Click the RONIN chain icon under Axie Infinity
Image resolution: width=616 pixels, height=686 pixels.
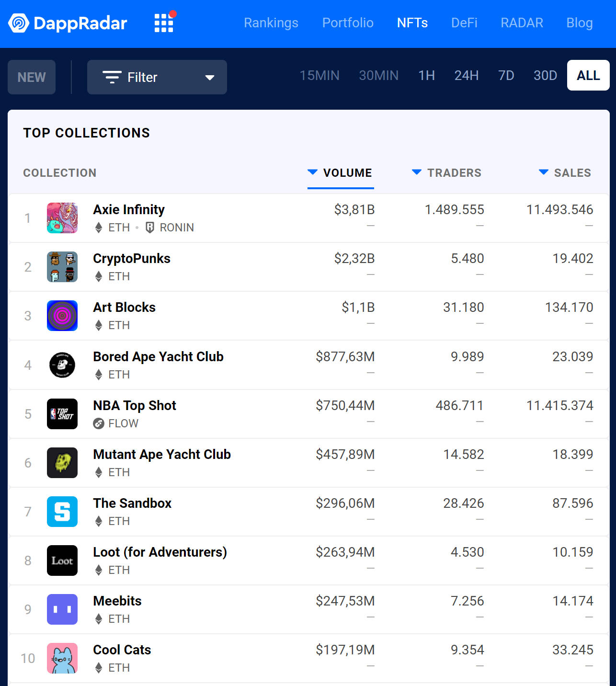[150, 228]
